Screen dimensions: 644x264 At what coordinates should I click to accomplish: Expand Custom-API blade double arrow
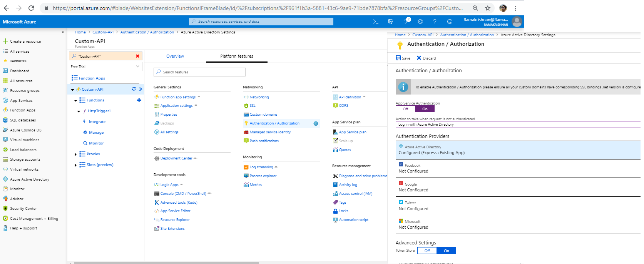tap(141, 89)
